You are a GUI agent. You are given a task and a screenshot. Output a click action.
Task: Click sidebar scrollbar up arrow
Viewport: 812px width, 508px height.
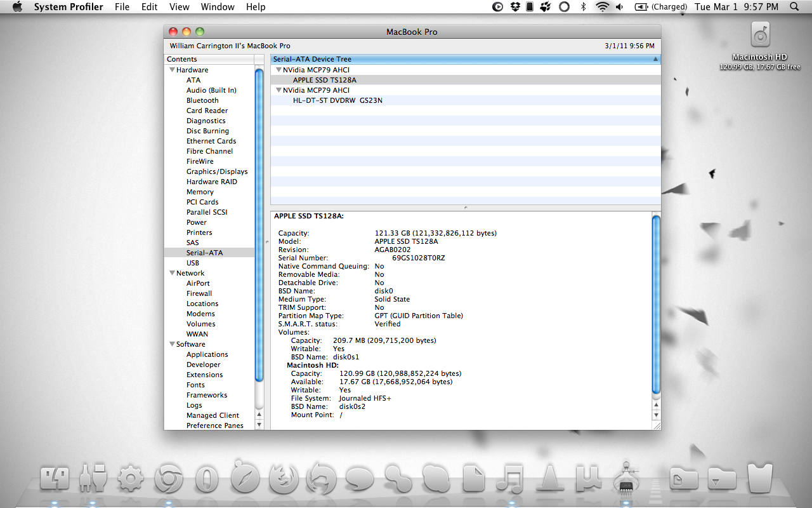(259, 415)
